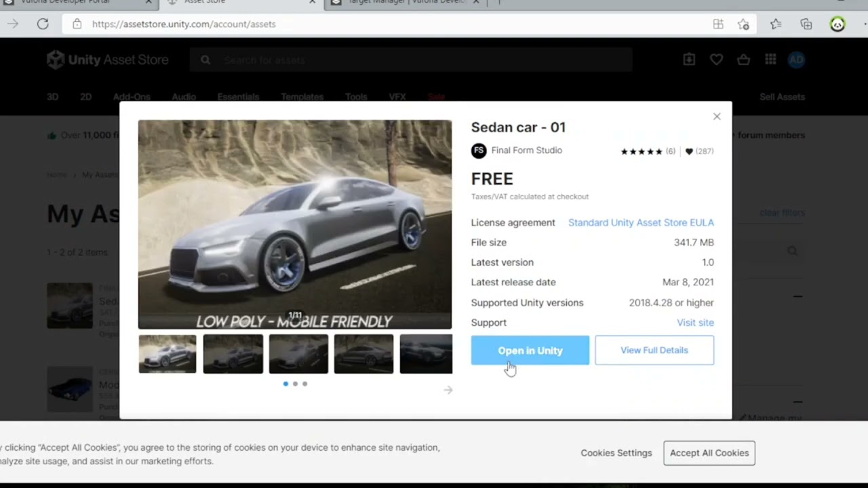Click the My Assets list search icon
868x488 pixels.
792,251
